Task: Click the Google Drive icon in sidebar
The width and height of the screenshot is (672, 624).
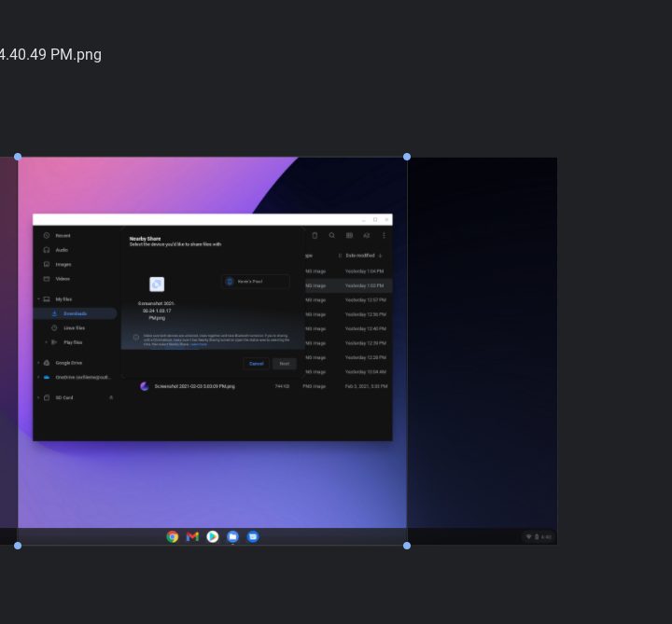Action: point(47,363)
